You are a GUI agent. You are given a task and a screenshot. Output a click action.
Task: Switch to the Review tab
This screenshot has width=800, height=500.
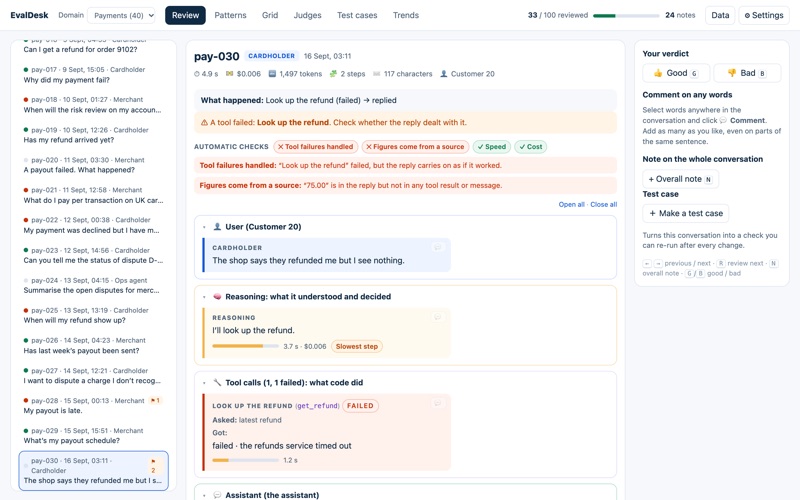pyautogui.click(x=185, y=15)
